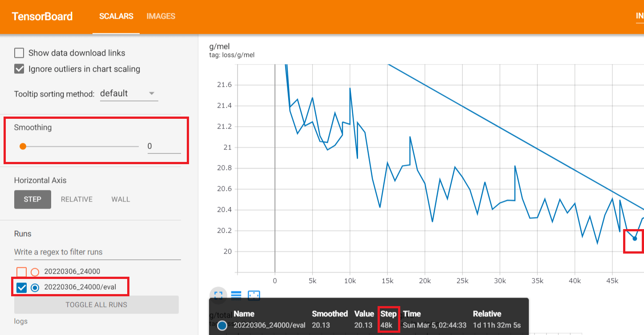Image resolution: width=644 pixels, height=335 pixels.
Task: Click the 'Runs' heading
Action: [23, 234]
